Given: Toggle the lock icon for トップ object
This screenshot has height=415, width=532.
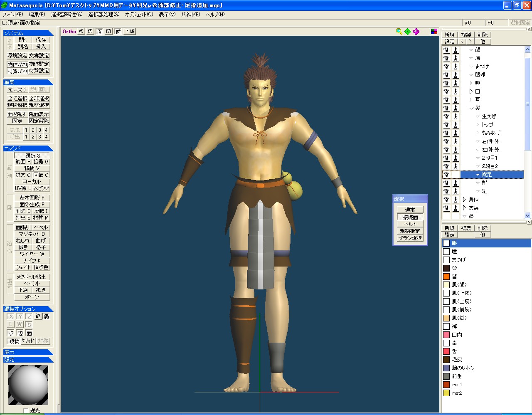Looking at the screenshot, I should point(456,125).
